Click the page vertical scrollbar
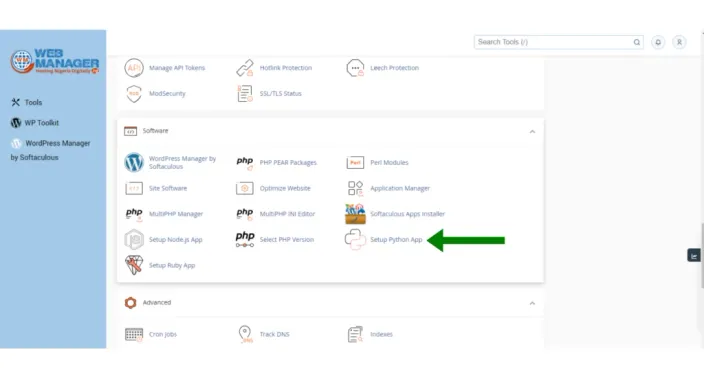The height and width of the screenshot is (380, 704). click(x=702, y=255)
